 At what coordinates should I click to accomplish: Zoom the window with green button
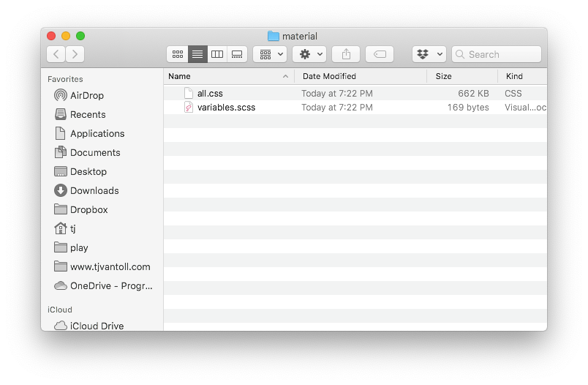pos(80,36)
